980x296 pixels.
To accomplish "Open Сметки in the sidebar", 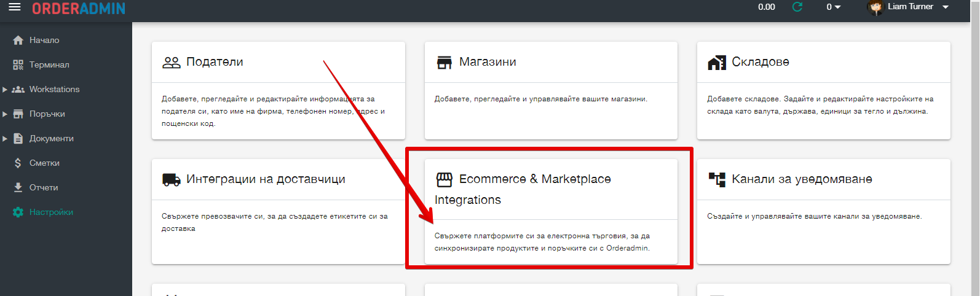I will coord(45,163).
